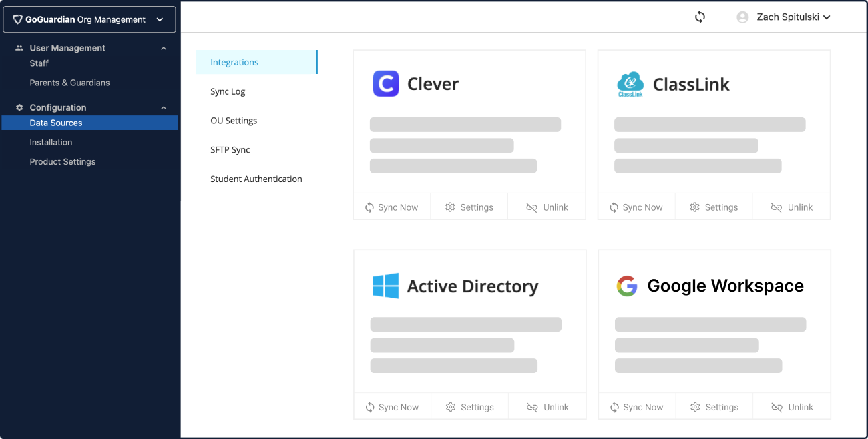Click the gear icon in the Google Workspace Settings button

695,407
